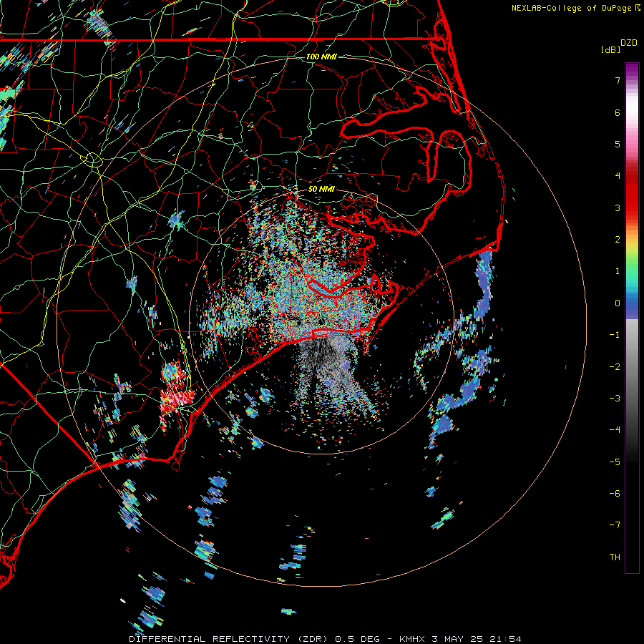Click the 1 value on color scale

[x=618, y=271]
